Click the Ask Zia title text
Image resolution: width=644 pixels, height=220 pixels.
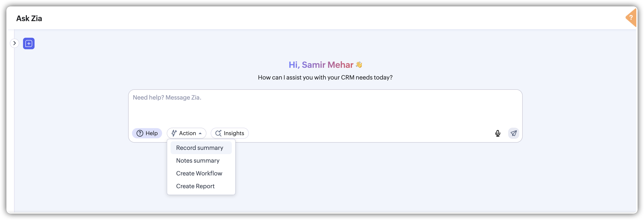click(x=29, y=18)
